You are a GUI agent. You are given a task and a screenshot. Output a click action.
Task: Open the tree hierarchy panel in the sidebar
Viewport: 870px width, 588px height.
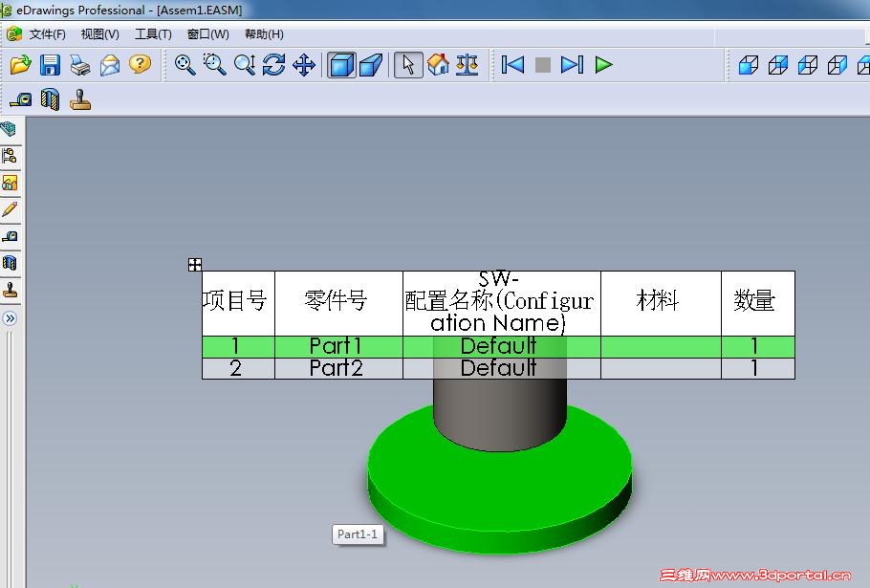(10, 156)
